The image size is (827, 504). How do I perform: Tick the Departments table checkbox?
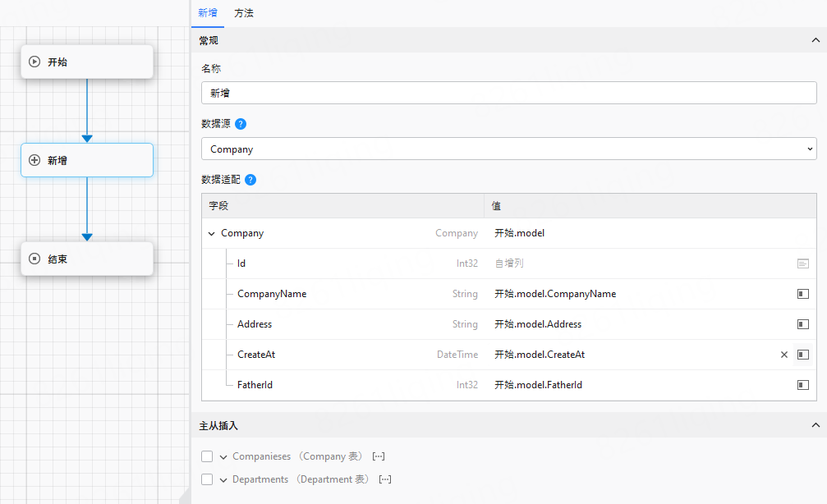pos(207,479)
